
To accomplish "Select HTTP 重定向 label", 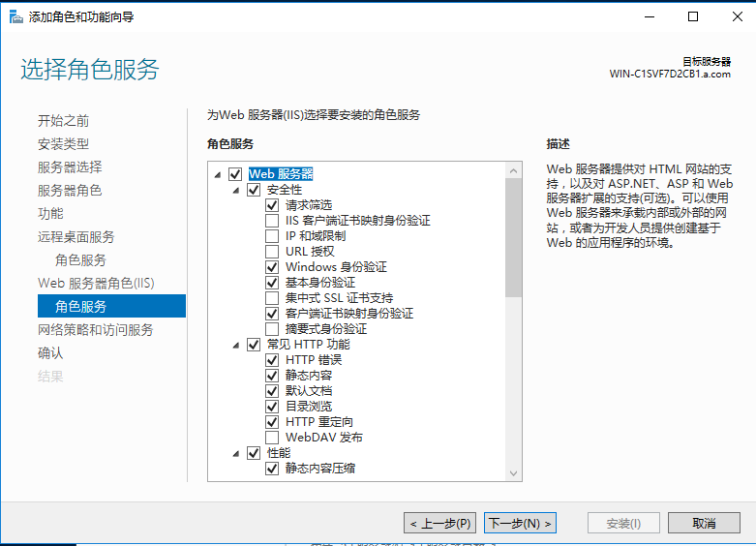I will [319, 421].
